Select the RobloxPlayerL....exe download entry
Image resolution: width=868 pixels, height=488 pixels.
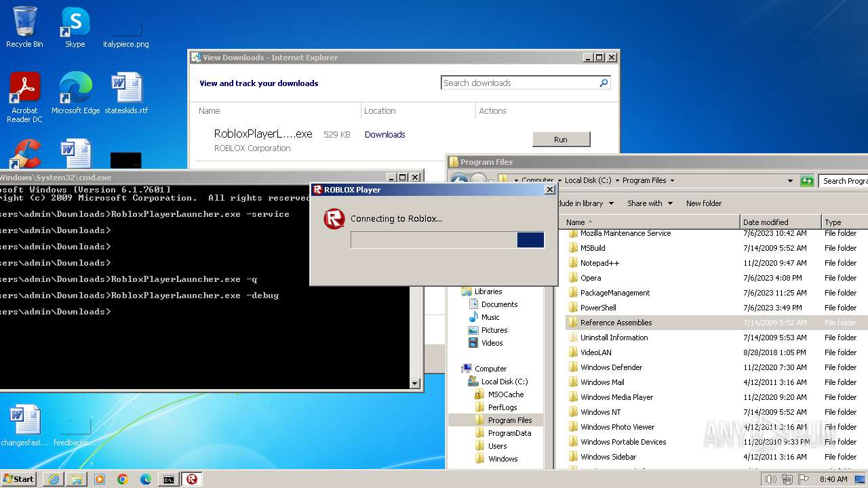pyautogui.click(x=263, y=134)
